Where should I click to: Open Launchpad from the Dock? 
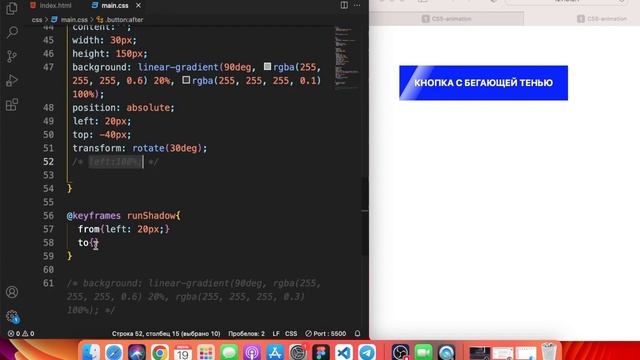pyautogui.click(x=206, y=352)
